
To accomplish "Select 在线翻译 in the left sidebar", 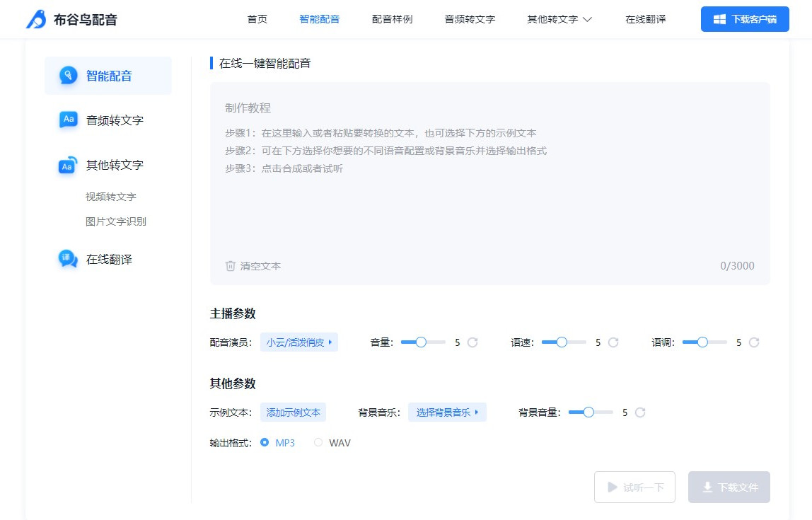I will [x=108, y=259].
